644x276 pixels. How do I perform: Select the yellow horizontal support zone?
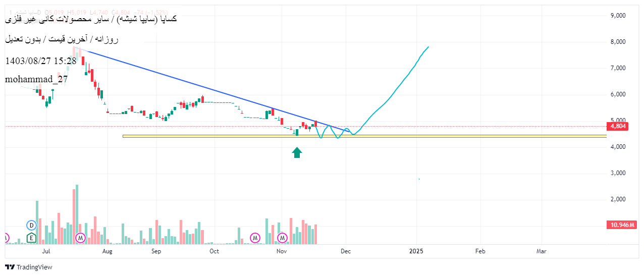pyautogui.click(x=364, y=136)
